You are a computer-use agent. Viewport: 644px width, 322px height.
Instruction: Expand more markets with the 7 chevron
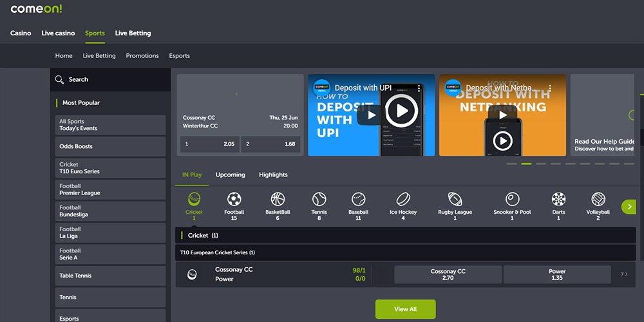pos(624,274)
